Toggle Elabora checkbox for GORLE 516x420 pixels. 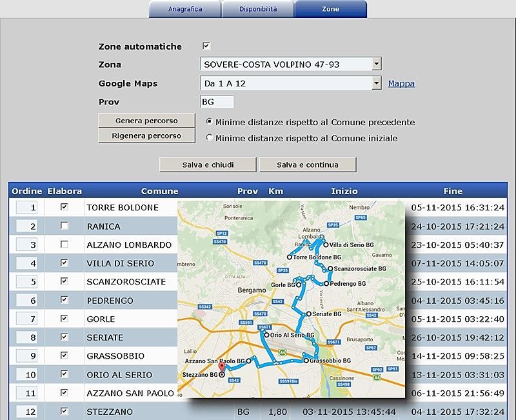(x=64, y=318)
